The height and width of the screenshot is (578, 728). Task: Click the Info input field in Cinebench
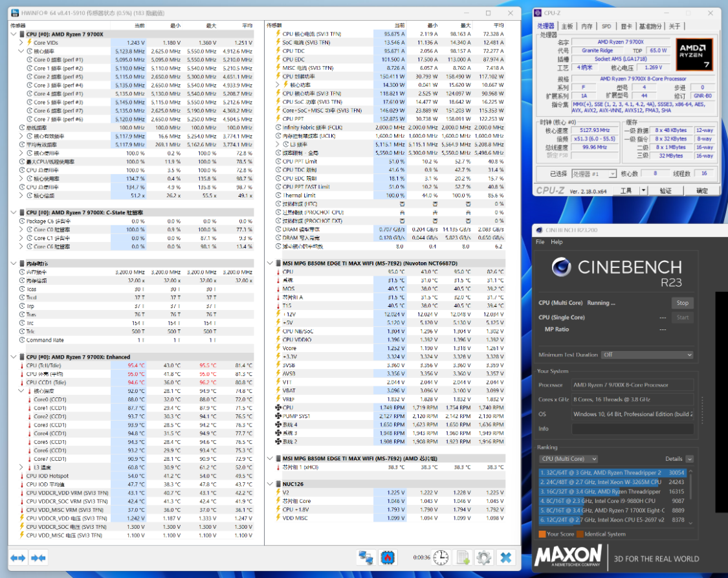tap(632, 428)
